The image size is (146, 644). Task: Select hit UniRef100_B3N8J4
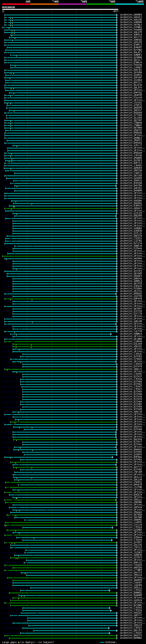(x=131, y=63)
